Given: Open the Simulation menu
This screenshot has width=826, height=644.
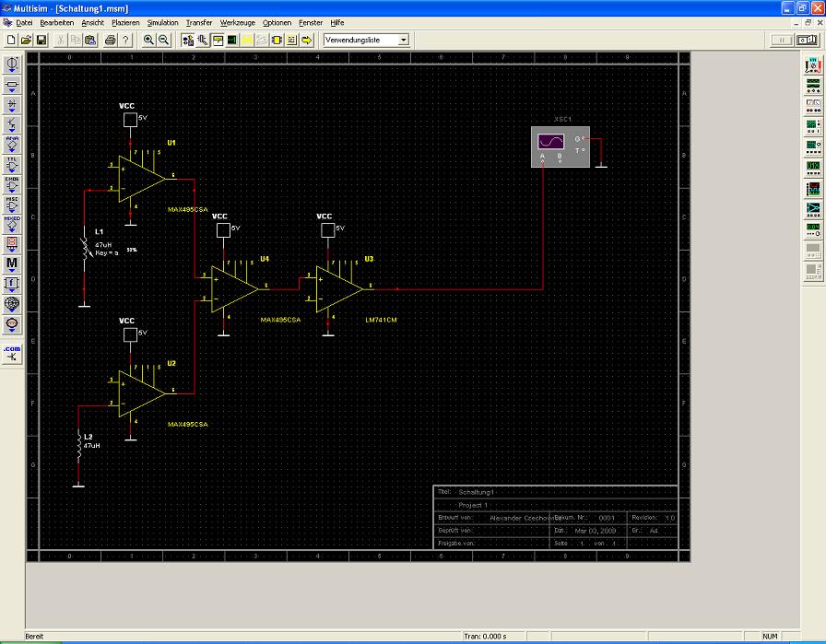Looking at the screenshot, I should [x=162, y=21].
